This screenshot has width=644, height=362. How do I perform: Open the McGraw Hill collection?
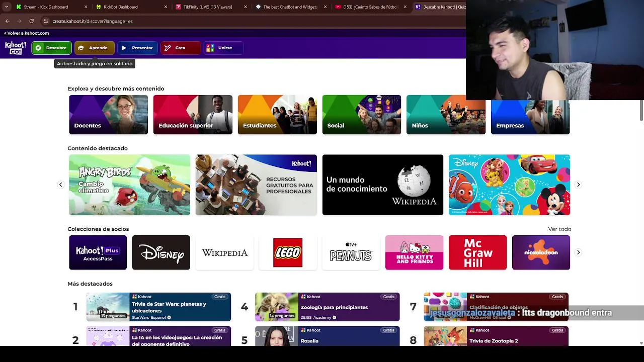click(x=477, y=252)
